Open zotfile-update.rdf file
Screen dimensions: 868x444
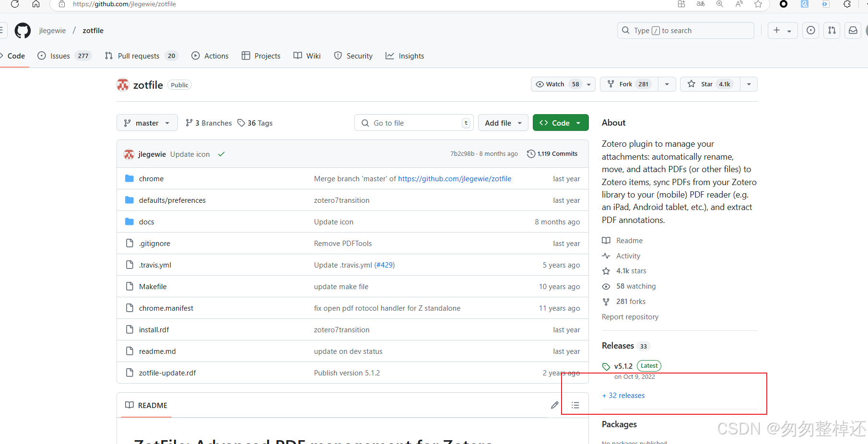(x=167, y=373)
